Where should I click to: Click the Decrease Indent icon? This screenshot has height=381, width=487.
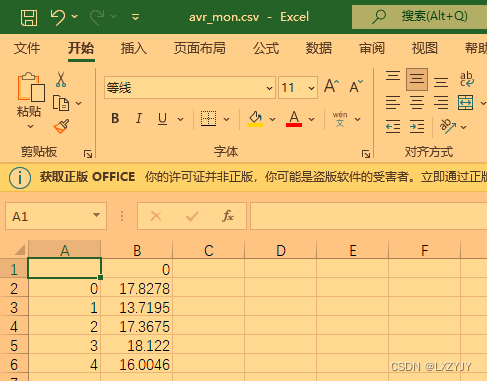tap(393, 127)
